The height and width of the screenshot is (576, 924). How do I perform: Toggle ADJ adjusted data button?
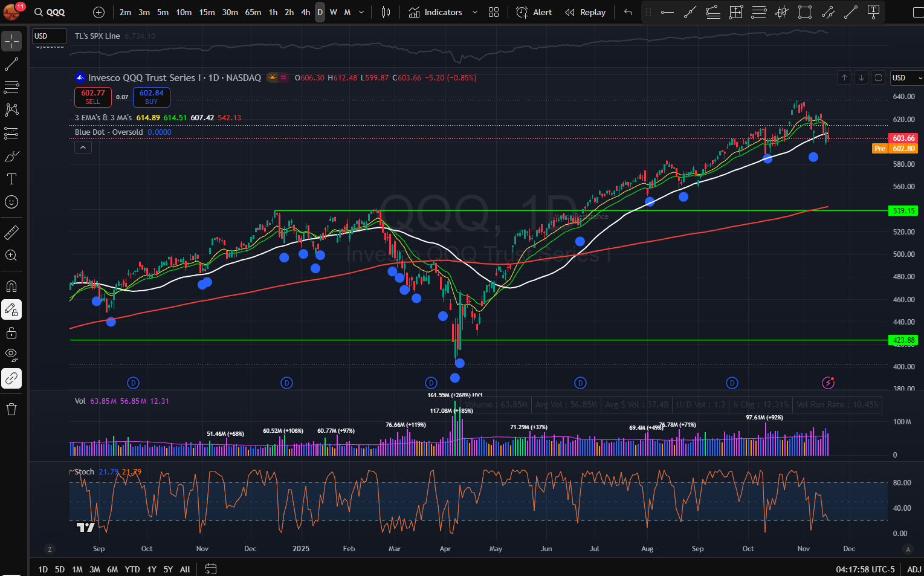click(x=914, y=569)
